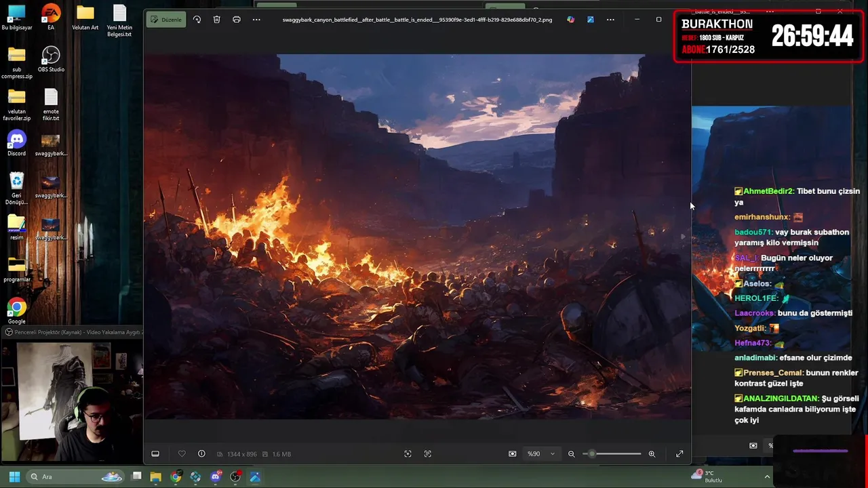Select the OBS Studio desktop shortcut
This screenshot has height=488, width=868.
51,60
